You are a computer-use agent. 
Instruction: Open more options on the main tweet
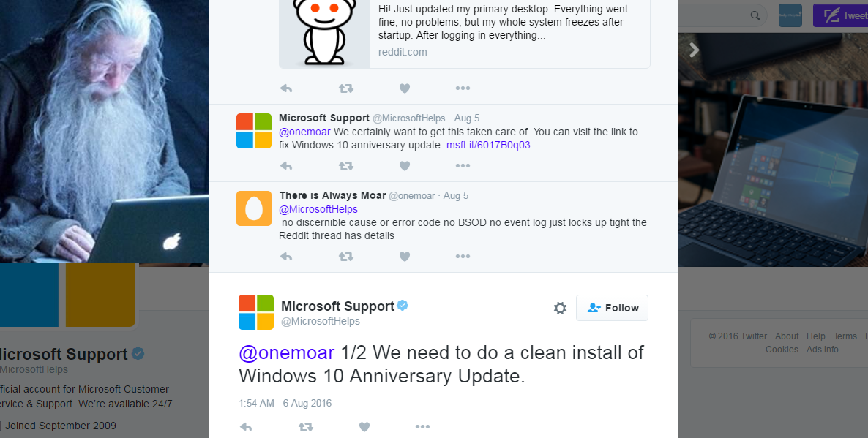[x=422, y=427]
